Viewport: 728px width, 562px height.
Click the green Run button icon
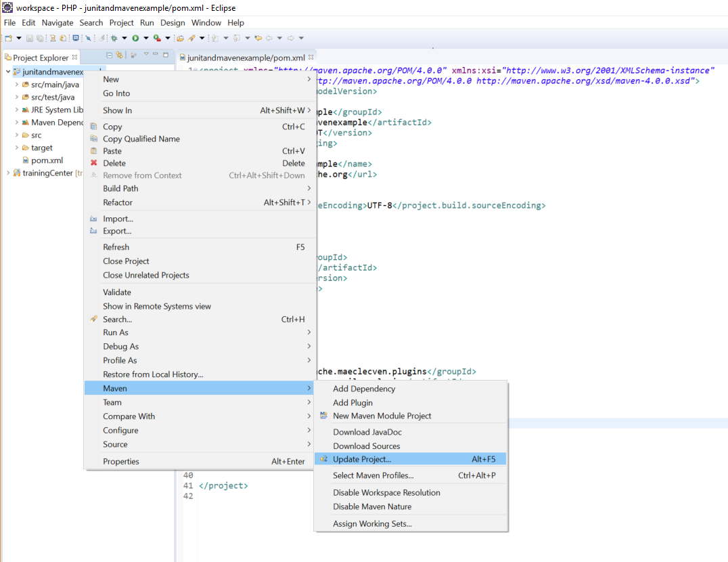coord(135,38)
